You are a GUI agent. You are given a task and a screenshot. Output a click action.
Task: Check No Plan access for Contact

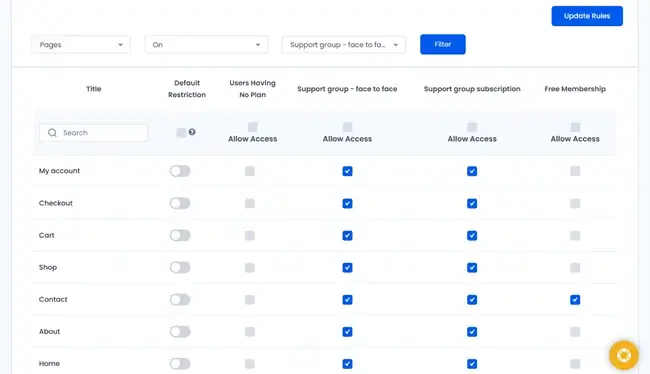(x=250, y=300)
